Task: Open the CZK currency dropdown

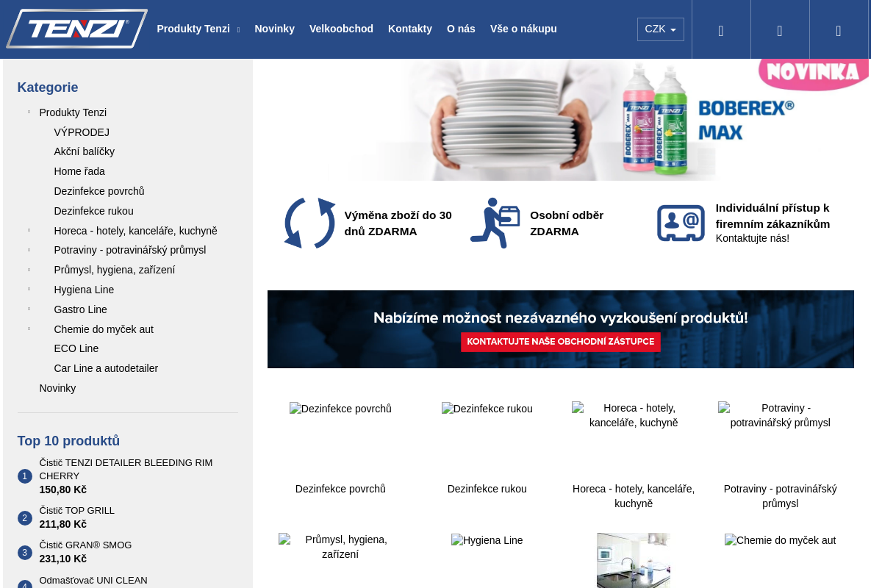Action: point(661,29)
